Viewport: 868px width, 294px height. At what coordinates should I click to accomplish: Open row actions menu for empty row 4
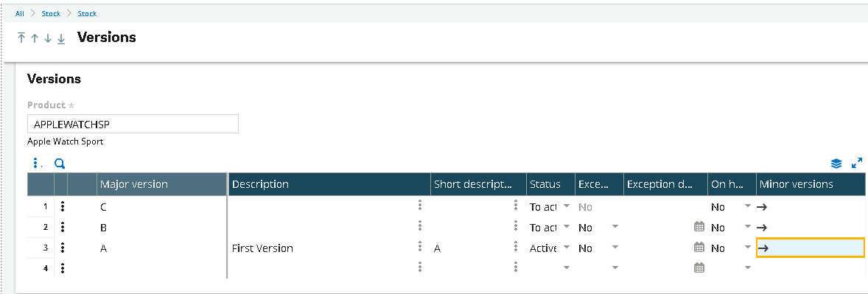tap(63, 268)
